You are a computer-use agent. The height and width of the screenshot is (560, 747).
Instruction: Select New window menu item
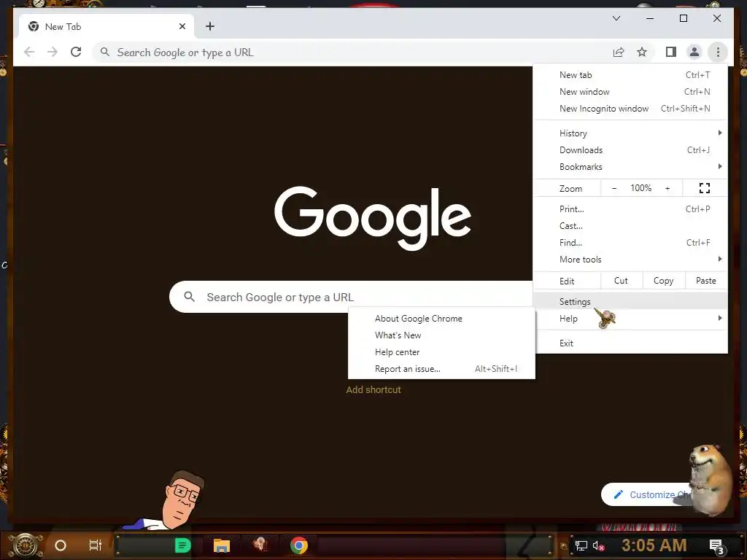pos(630,91)
